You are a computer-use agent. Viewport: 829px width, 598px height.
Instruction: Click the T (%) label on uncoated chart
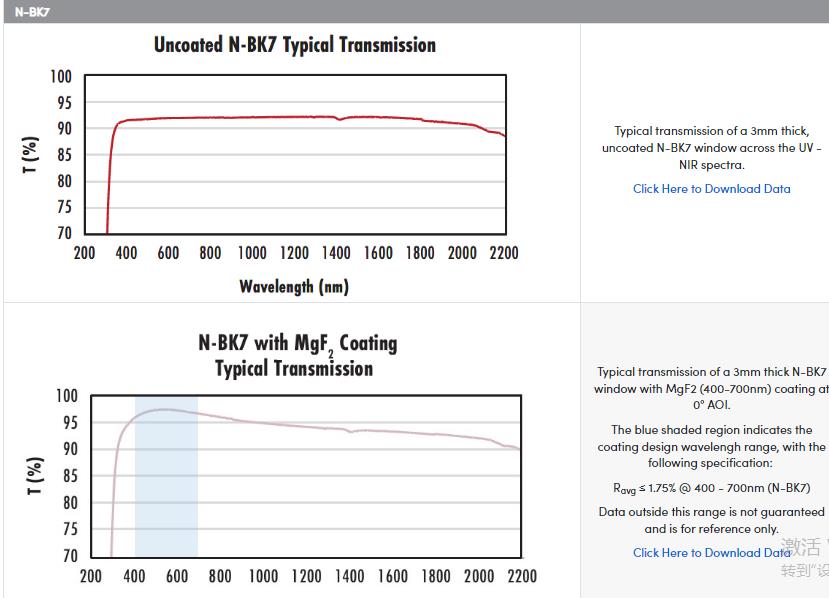click(31, 154)
